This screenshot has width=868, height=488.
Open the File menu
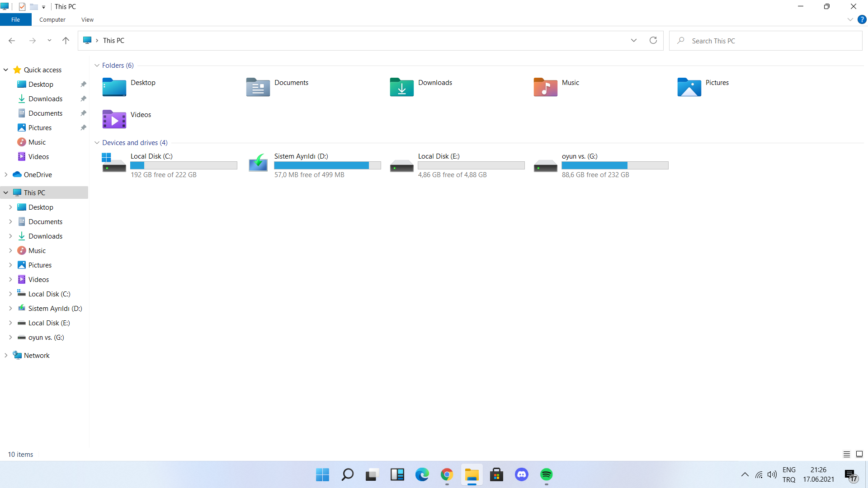coord(15,20)
